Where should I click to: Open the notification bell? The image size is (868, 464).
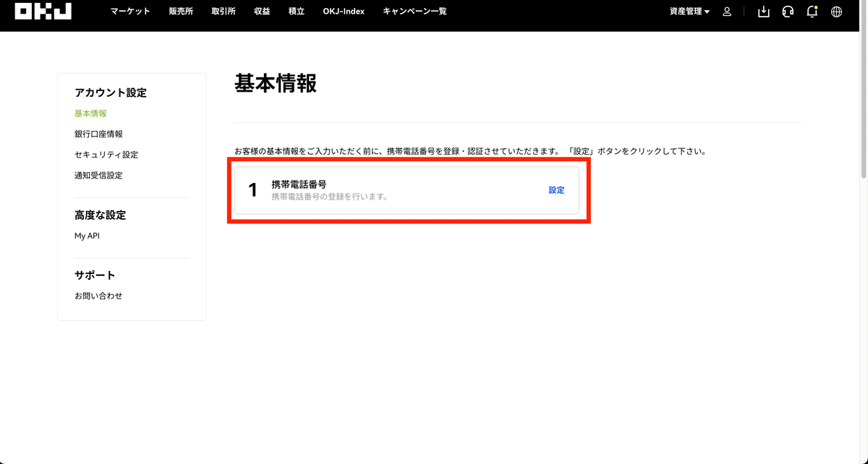tap(812, 12)
